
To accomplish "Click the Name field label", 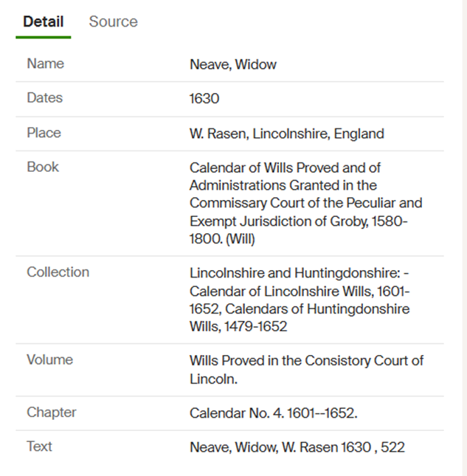I will click(46, 63).
